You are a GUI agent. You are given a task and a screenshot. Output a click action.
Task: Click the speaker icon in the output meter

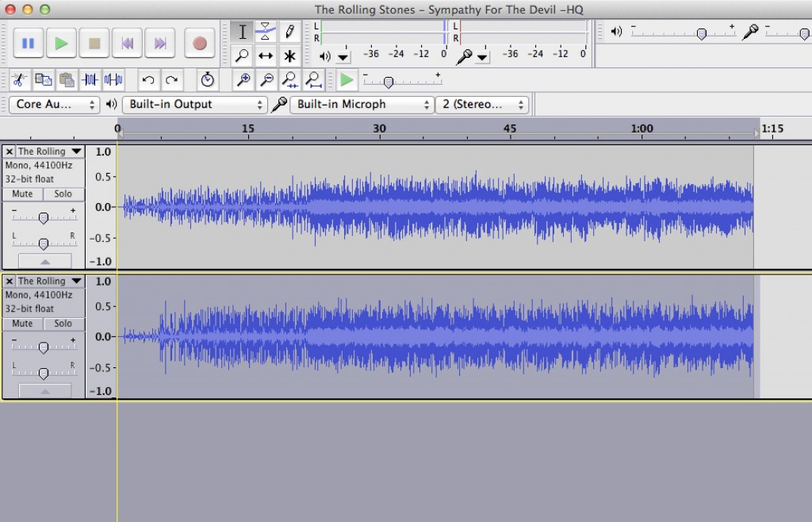pos(324,56)
